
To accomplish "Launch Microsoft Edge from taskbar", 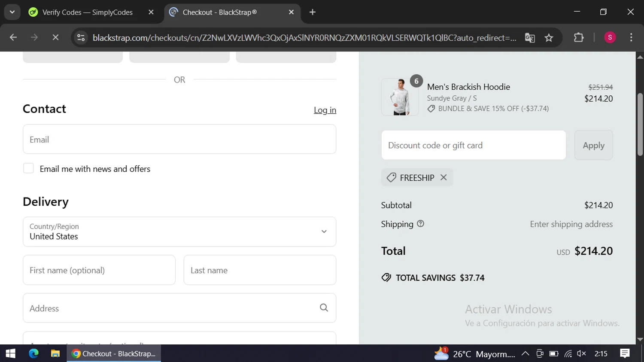I will pyautogui.click(x=33, y=353).
